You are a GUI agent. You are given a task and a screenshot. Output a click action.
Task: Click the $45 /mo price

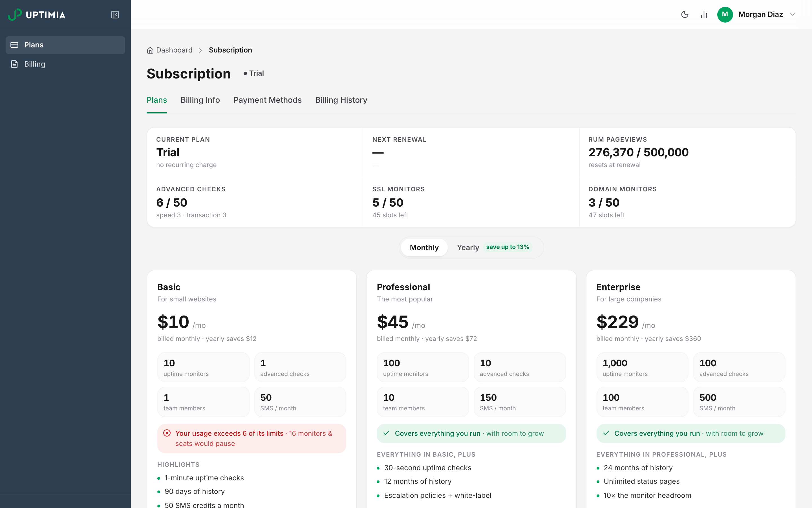coord(401,322)
